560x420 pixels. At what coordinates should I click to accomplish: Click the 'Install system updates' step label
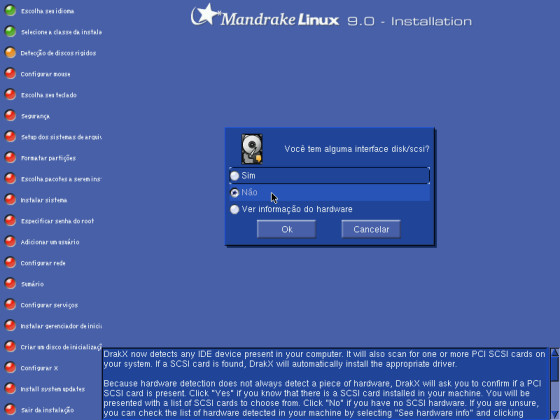pos(53,389)
